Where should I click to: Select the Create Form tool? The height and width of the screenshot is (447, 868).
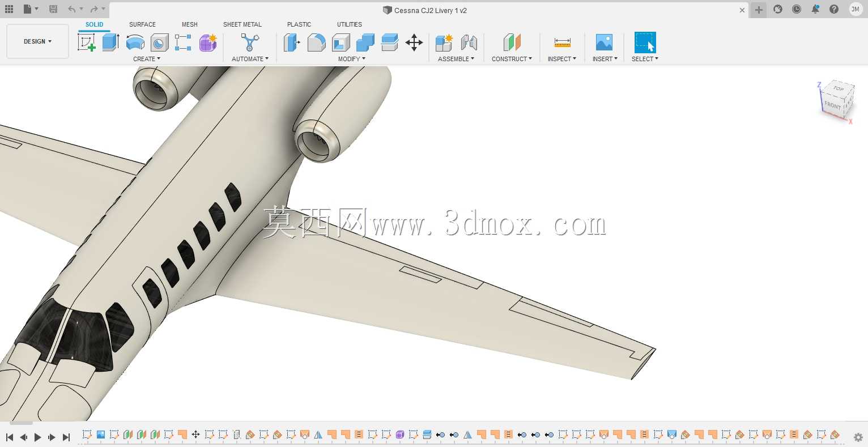pyautogui.click(x=208, y=42)
